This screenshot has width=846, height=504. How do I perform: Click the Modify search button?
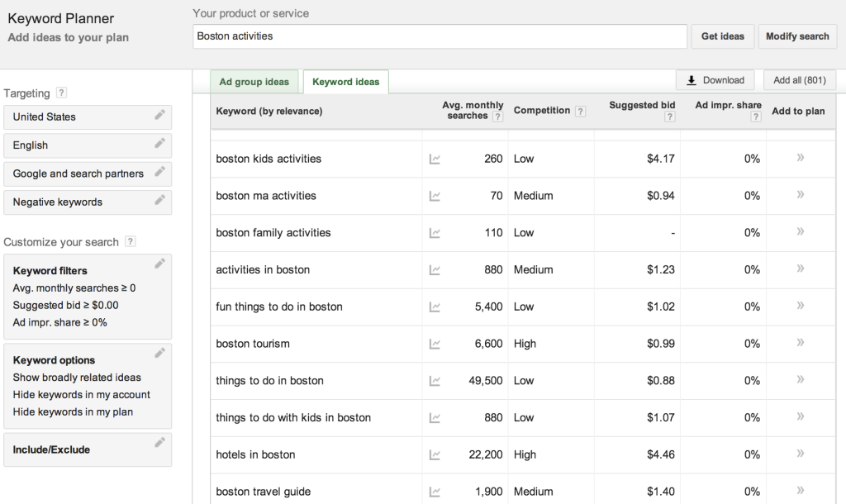tap(797, 36)
